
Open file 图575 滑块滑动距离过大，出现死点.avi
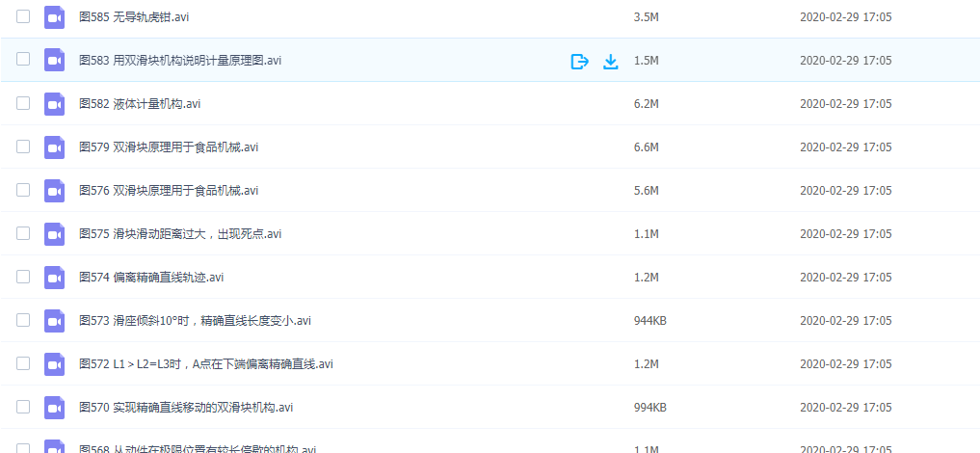click(x=180, y=234)
